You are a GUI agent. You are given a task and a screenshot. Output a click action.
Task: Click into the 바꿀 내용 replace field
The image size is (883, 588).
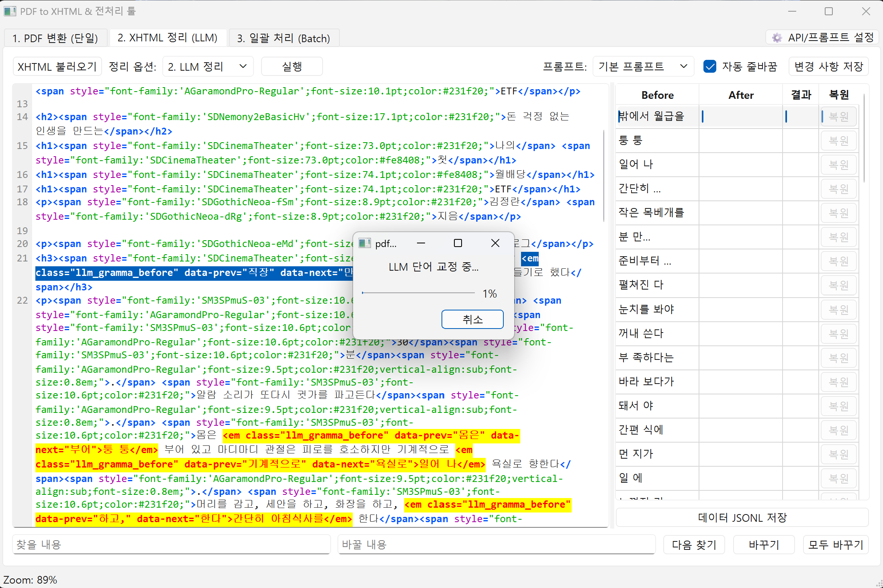[497, 545]
